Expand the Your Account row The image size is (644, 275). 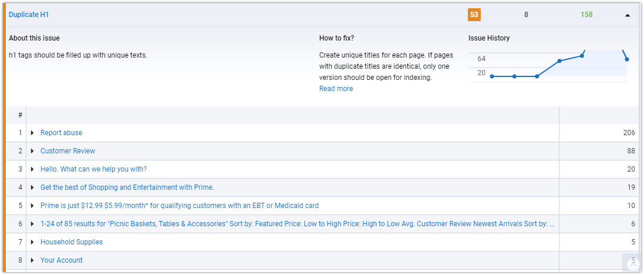click(32, 260)
